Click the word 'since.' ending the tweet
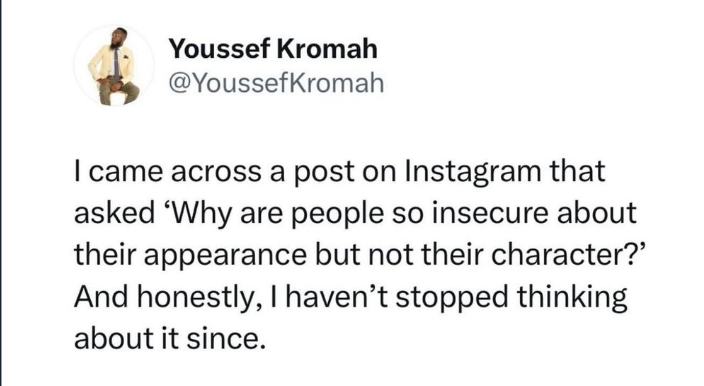This screenshot has height=386, width=704. 223,338
